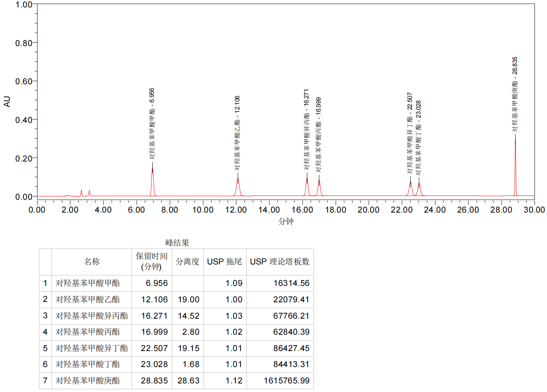Click the 6.956 peak label above the chromatogram peak
Viewport: 547px width, 392px height.
tap(152, 124)
